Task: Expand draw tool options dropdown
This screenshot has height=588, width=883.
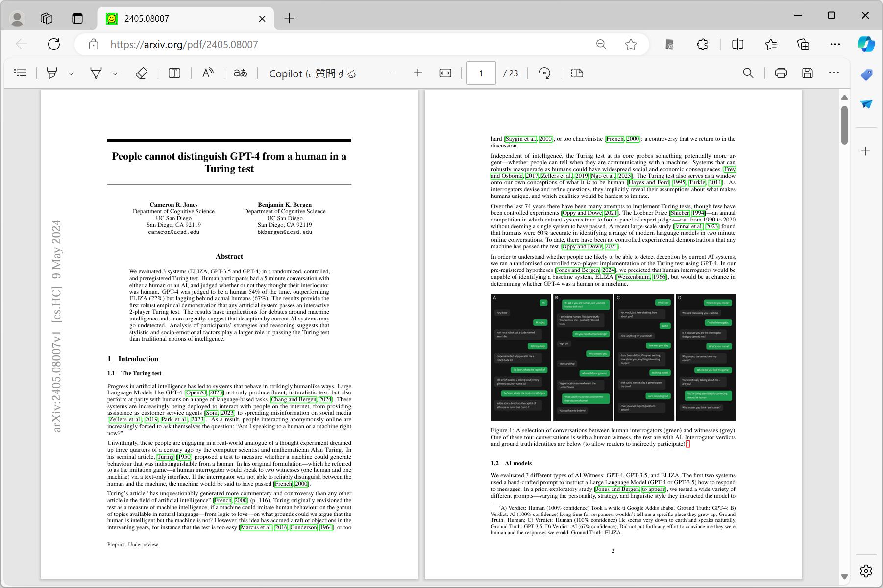Action: [115, 73]
